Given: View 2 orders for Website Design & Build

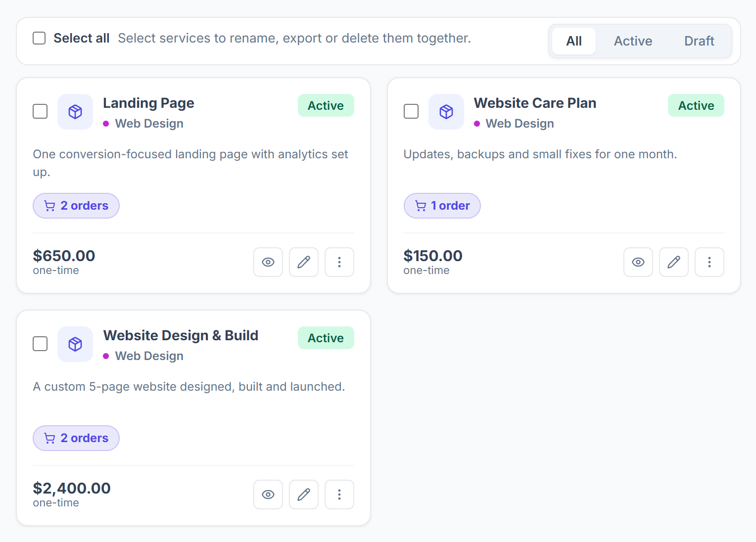Looking at the screenshot, I should 76,438.
